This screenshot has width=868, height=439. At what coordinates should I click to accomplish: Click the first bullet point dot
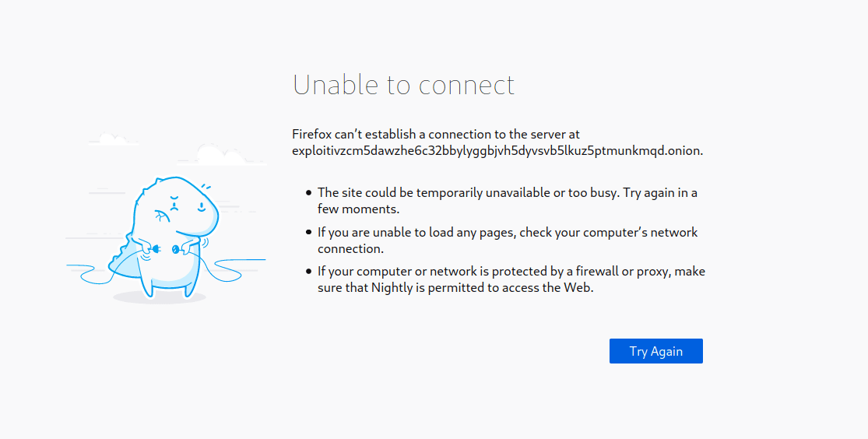coord(308,192)
